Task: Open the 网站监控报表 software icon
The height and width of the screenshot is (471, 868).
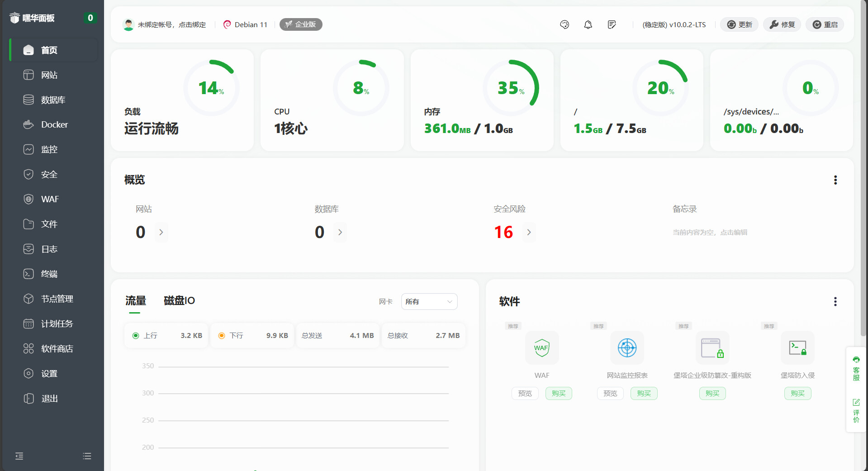Action: (627, 347)
